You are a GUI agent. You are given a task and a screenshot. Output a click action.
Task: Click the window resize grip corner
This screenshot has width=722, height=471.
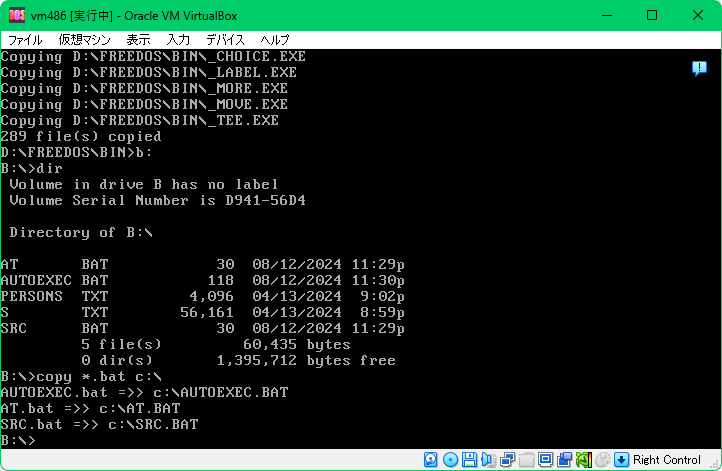coord(716,464)
